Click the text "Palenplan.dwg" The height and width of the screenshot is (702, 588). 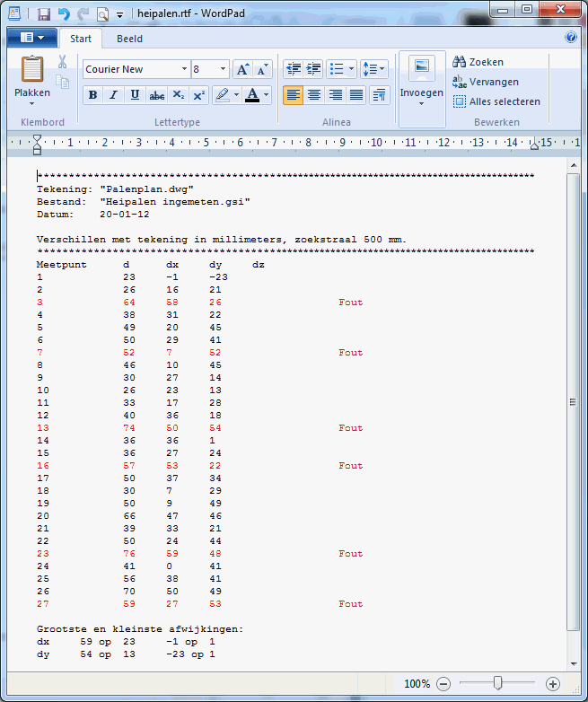147,189
